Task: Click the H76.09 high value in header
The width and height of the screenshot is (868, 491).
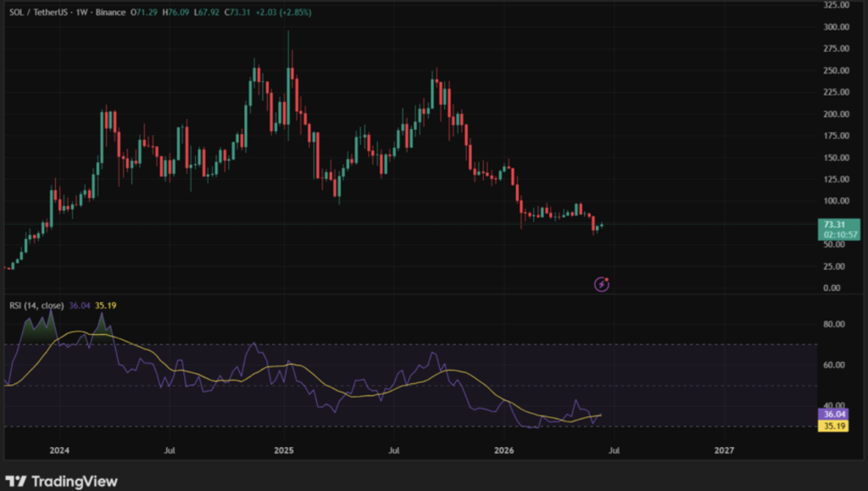Action: [175, 12]
